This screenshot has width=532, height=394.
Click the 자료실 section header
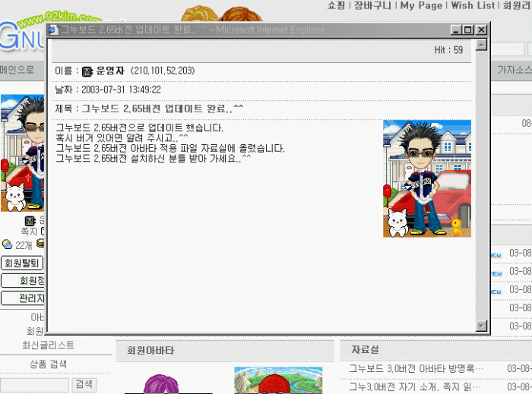click(x=365, y=350)
